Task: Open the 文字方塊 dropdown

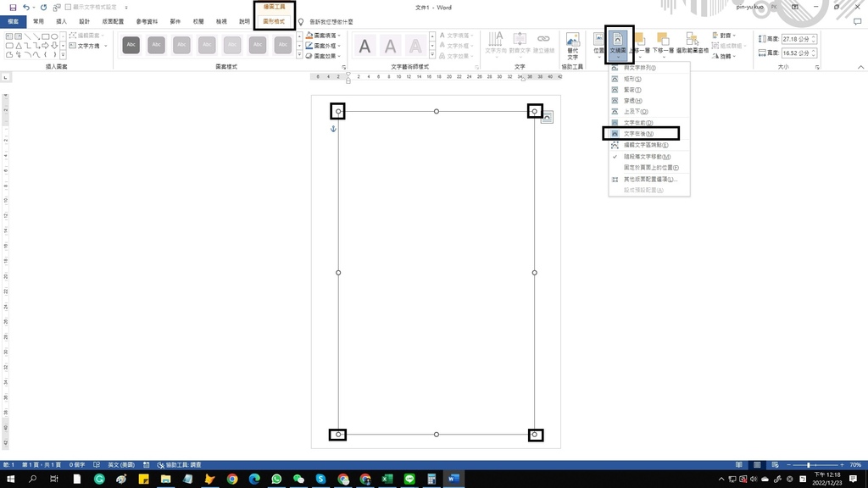Action: click(x=88, y=46)
